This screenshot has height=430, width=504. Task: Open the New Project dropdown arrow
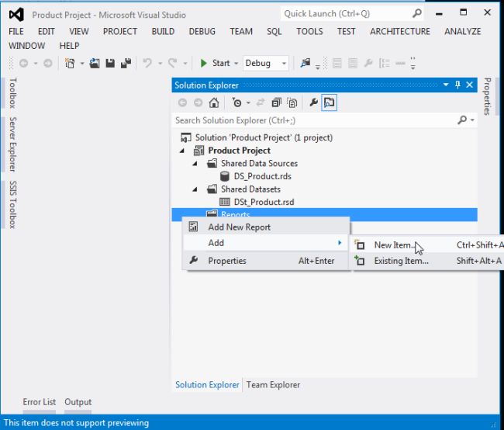click(x=82, y=64)
